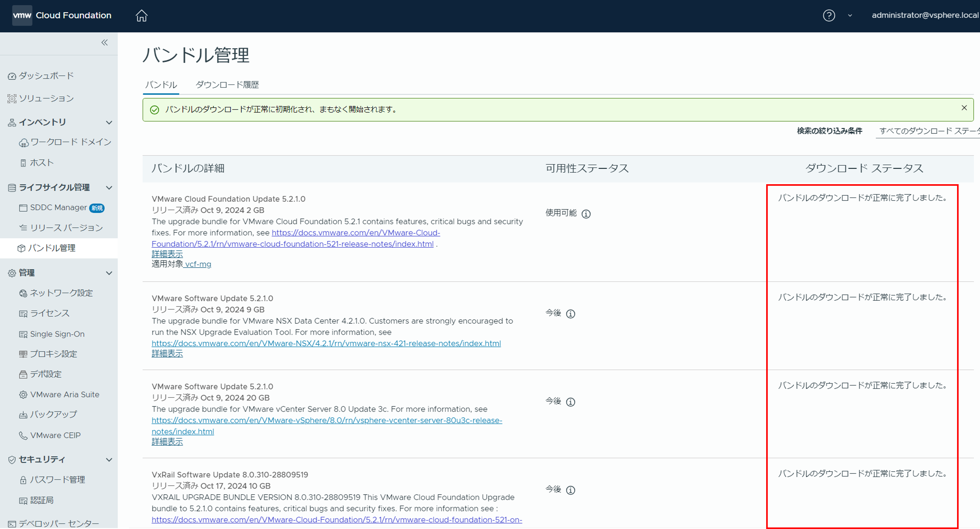
Task: Click success checkmark icon in banner
Action: coord(154,110)
